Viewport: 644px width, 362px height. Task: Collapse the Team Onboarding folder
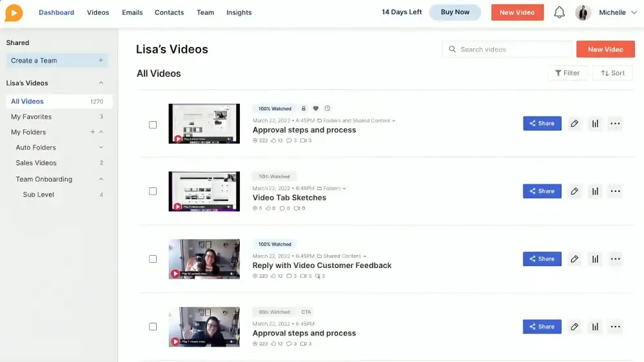(x=101, y=179)
